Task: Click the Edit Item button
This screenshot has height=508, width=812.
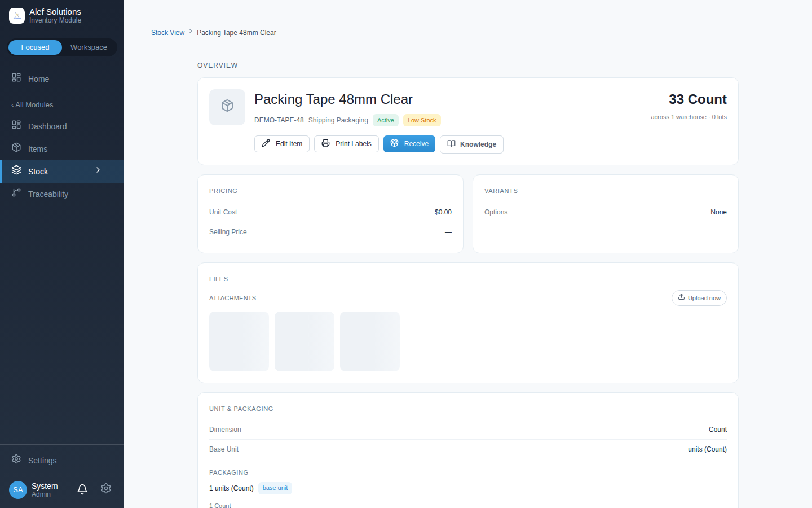Action: 282,144
